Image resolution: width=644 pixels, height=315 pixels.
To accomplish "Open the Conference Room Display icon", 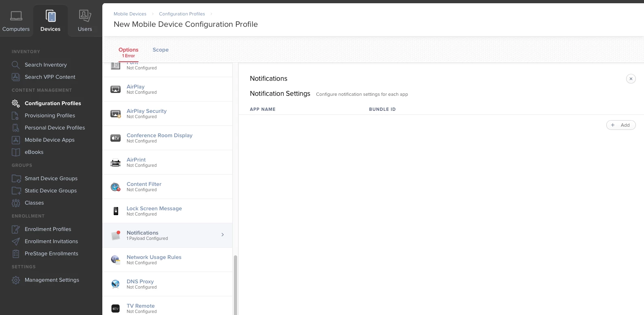I will [x=116, y=138].
